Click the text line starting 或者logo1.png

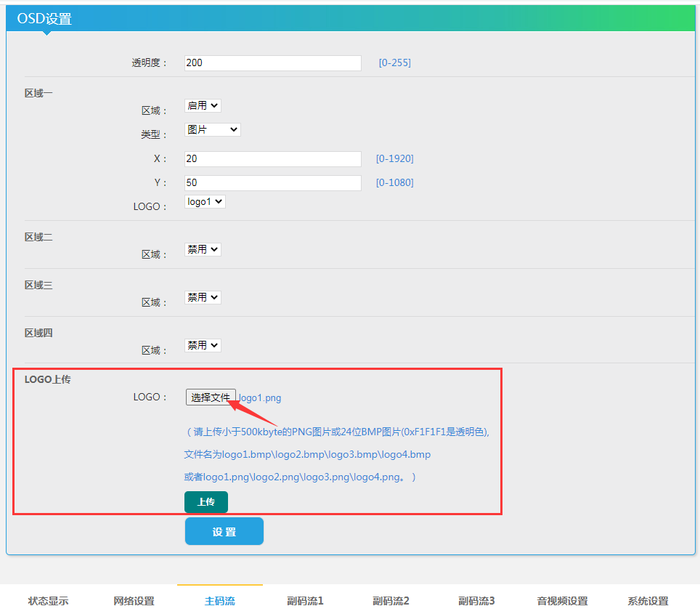click(300, 477)
